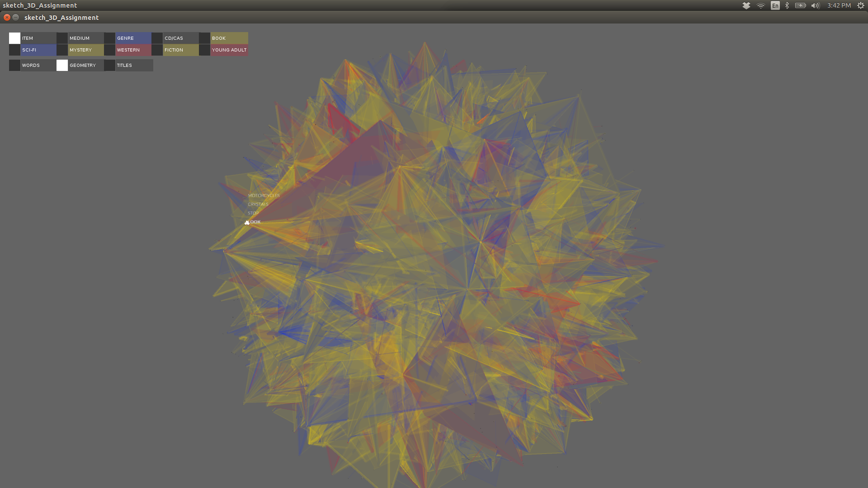
Task: Enable the MYSTERY genre checkbox
Action: tap(62, 50)
